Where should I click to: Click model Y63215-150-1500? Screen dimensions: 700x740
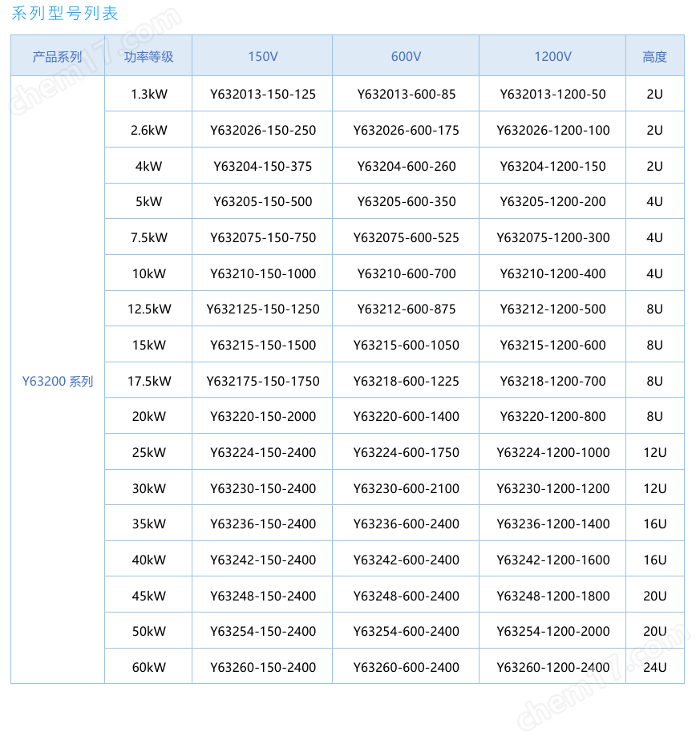263,345
